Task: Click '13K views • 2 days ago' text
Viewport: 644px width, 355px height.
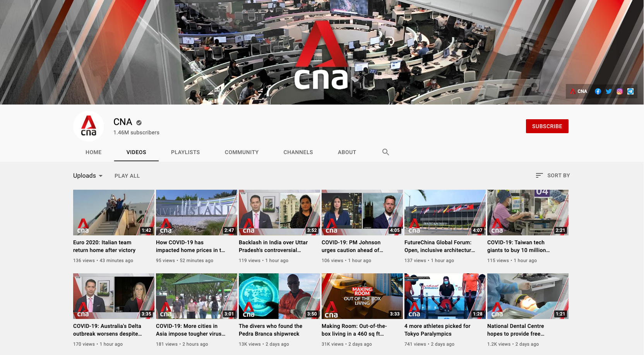Action: coord(264,344)
